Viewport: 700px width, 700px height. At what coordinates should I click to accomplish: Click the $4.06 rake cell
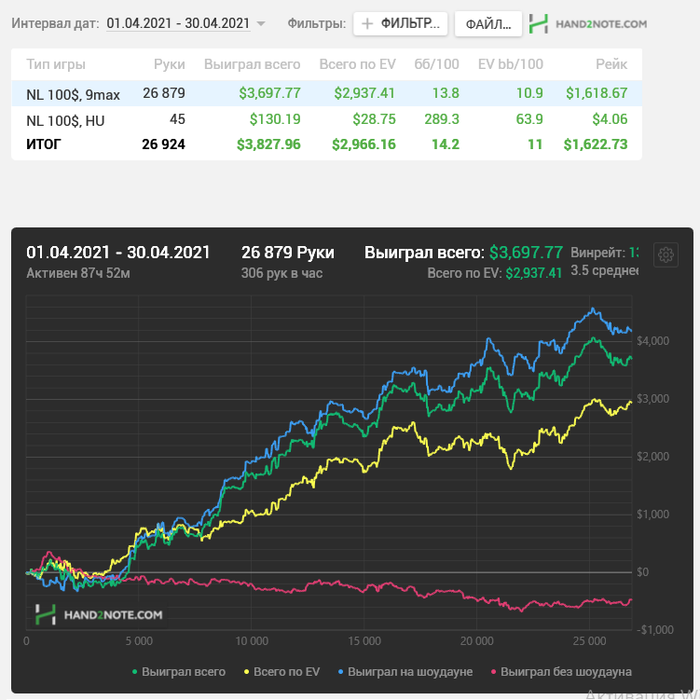610,119
